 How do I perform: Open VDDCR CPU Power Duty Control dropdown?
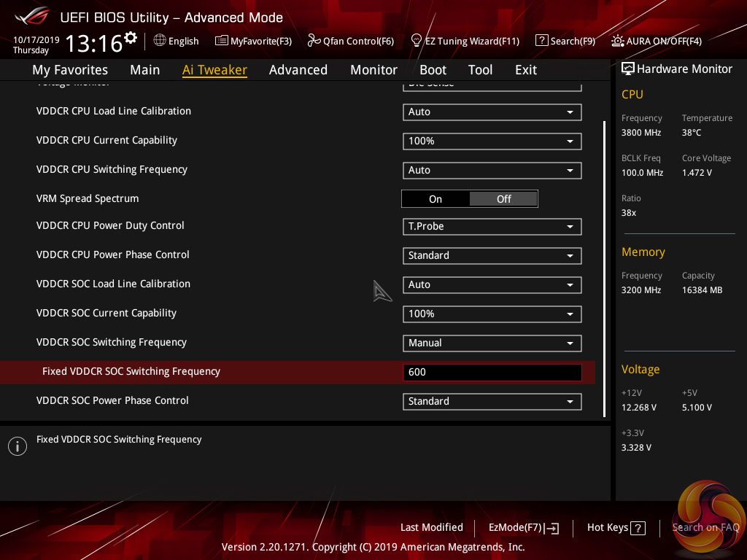(x=492, y=227)
